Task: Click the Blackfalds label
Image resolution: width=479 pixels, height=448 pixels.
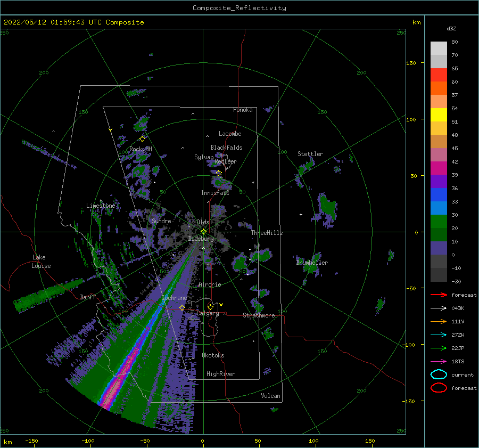Action: click(226, 148)
